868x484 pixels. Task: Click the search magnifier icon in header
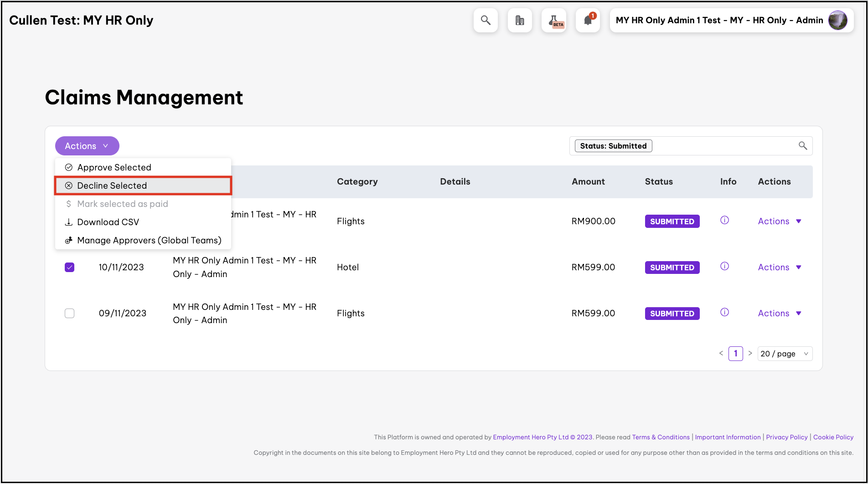(486, 21)
